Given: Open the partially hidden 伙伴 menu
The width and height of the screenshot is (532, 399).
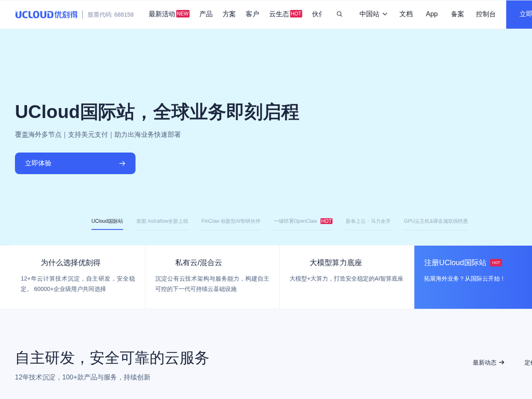Looking at the screenshot, I should click(x=317, y=14).
